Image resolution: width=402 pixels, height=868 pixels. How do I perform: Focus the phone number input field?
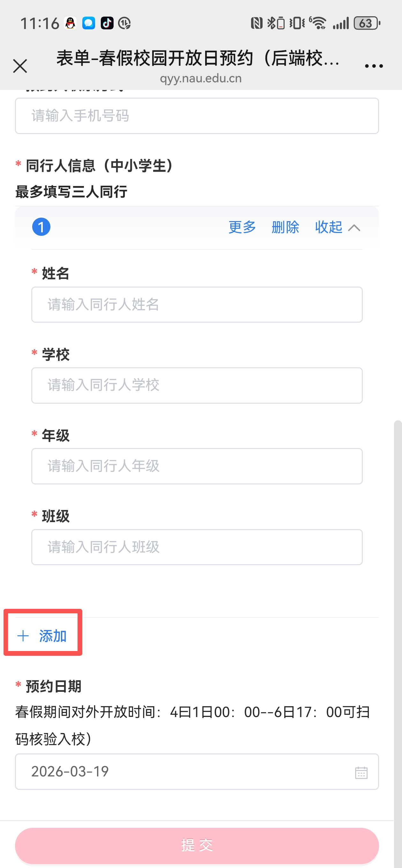(197, 116)
